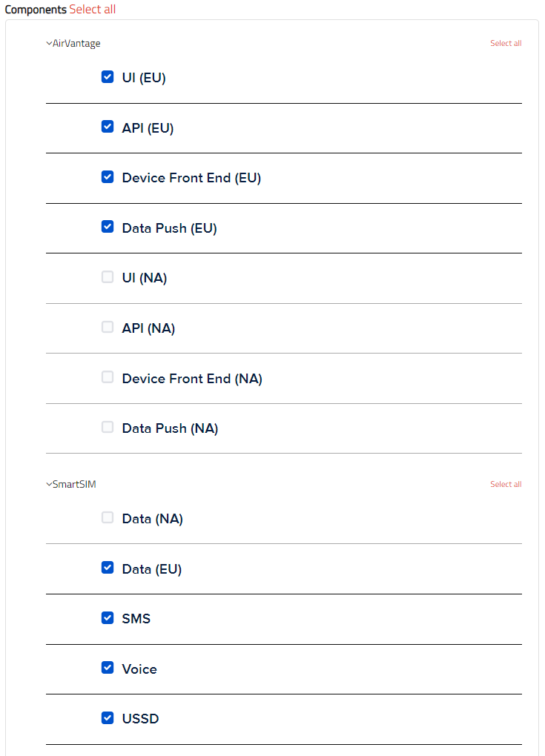The image size is (545, 756).
Task: Tick the Device Front End (NA) checkbox
Action: pos(108,377)
